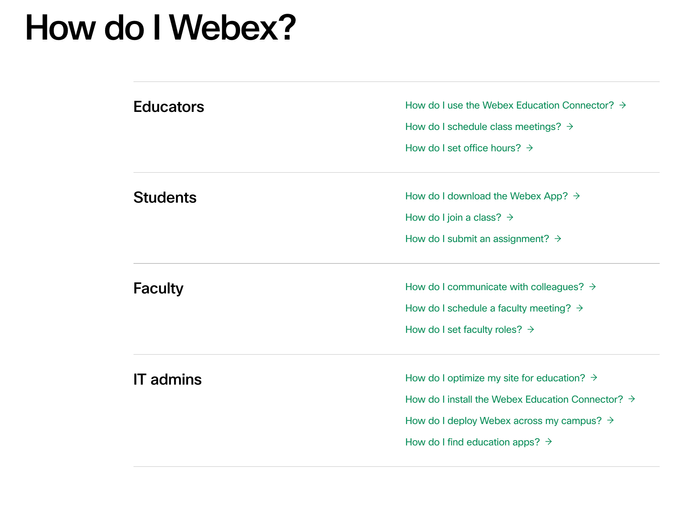Viewport: 695px width, 508px height.
Task: Click arrow icon after optimize my site for education
Action: click(x=594, y=378)
